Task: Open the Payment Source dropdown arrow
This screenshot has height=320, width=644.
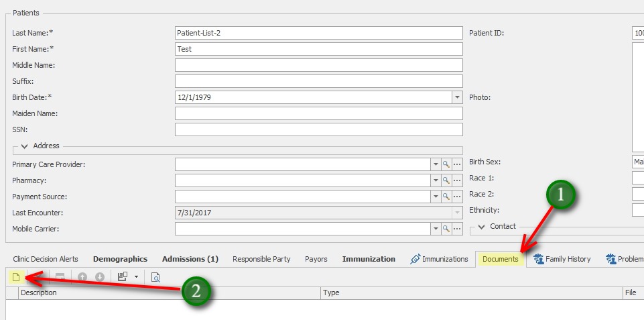Action: click(x=434, y=197)
